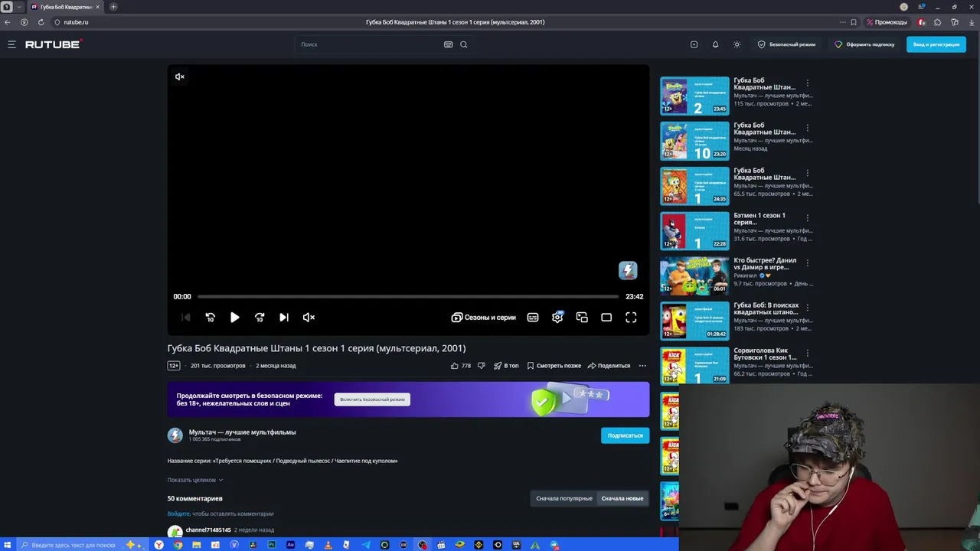Click the Вход и регистрация button
The height and width of the screenshot is (551, 980).
(x=936, y=44)
